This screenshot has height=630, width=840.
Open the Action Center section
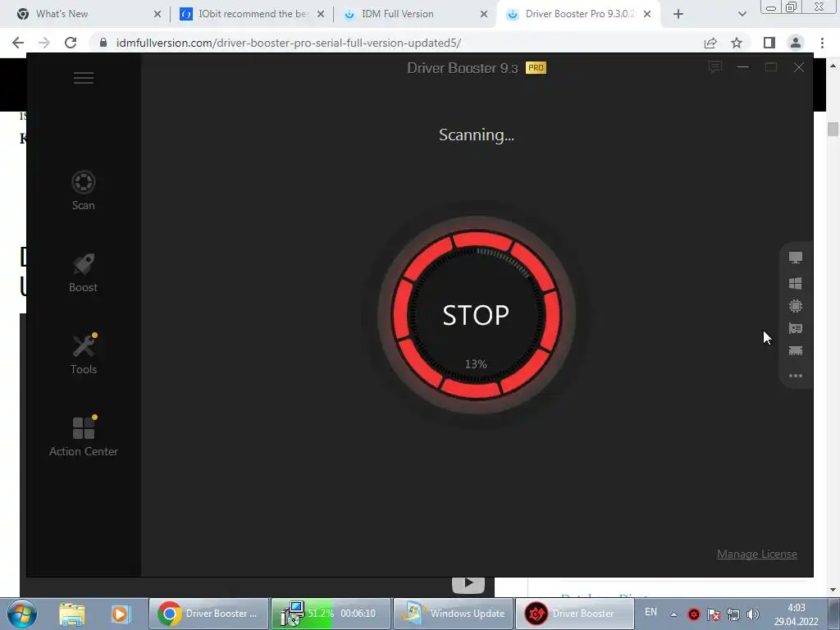click(x=84, y=436)
